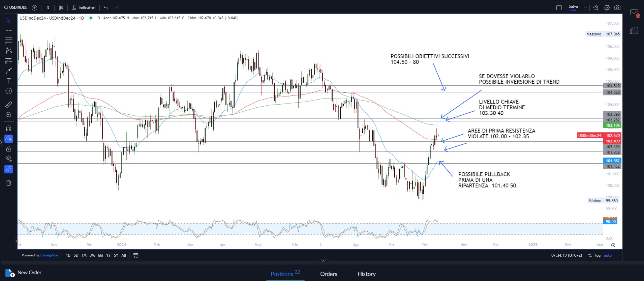Viewport: 644px width, 281px height.
Task: Toggle magnet mode for drawings
Action: (9, 128)
